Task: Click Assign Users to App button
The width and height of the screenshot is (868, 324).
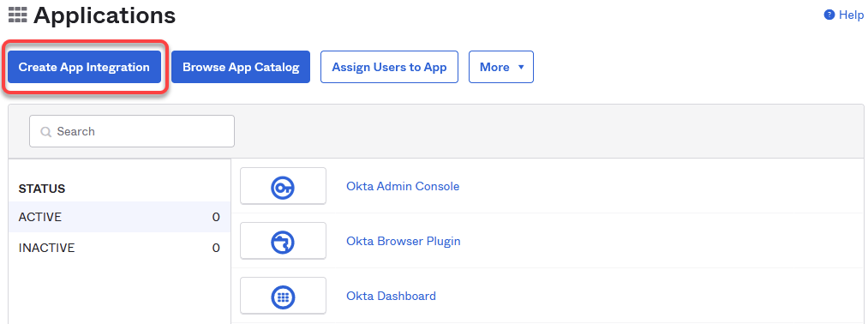Action: click(389, 67)
